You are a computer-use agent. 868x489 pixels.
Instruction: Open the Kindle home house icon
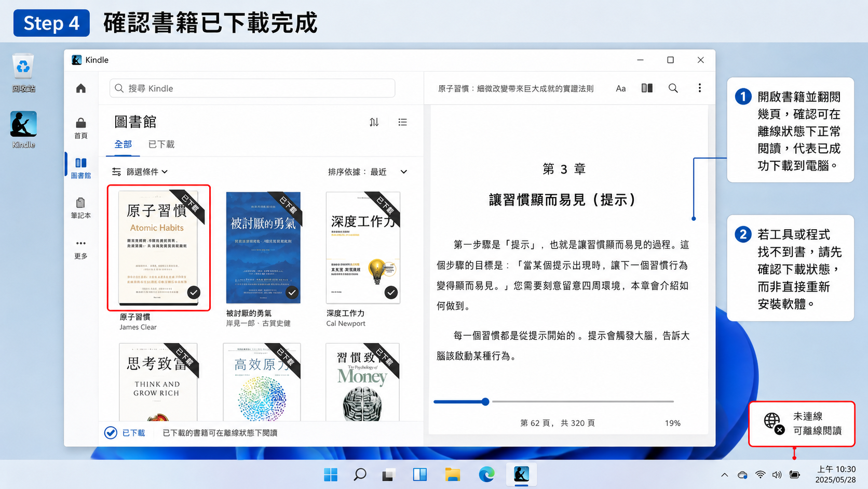click(81, 88)
